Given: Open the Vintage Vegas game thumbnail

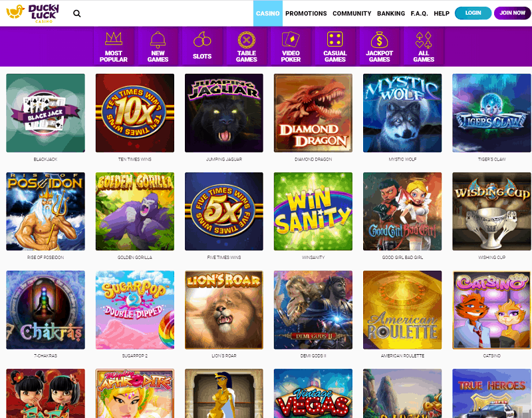Looking at the screenshot, I should coord(313,393).
